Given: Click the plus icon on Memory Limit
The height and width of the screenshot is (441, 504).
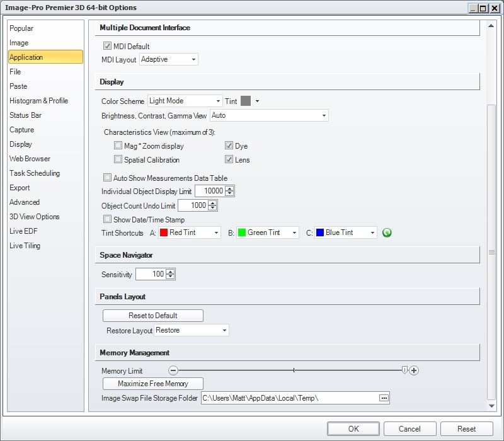Looking at the screenshot, I should click(x=414, y=370).
